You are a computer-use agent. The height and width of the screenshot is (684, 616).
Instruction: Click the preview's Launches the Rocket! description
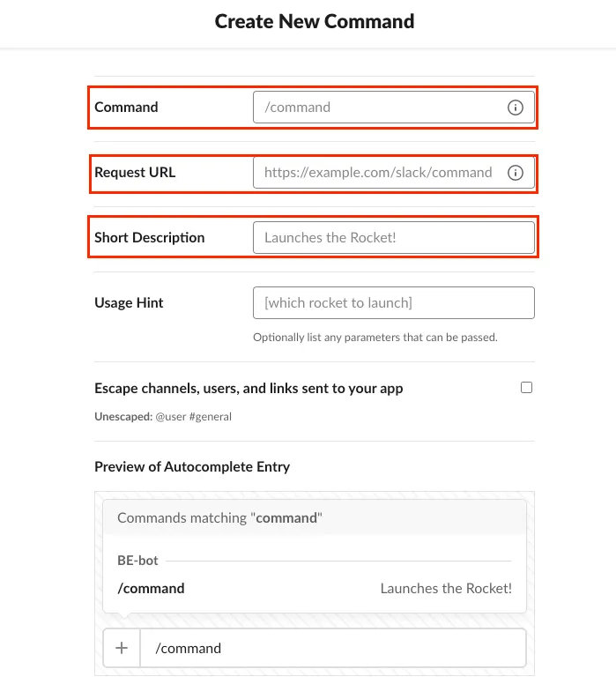pyautogui.click(x=446, y=589)
